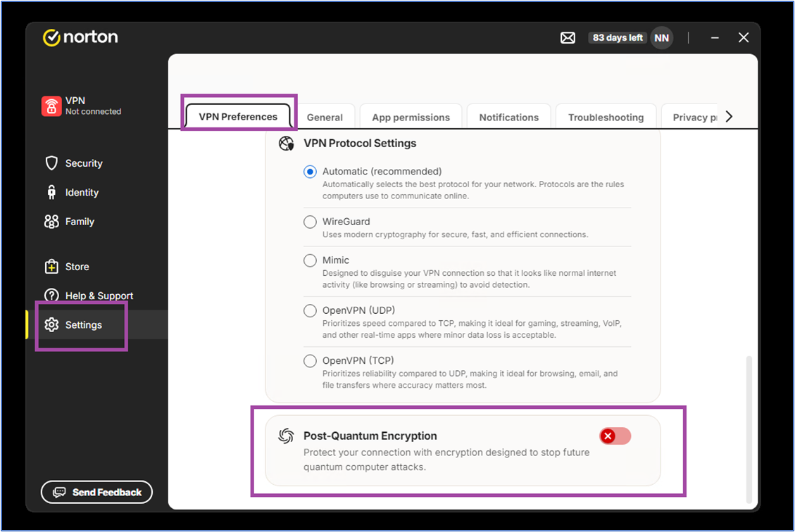Open Identity in the sidebar
The height and width of the screenshot is (532, 795).
(96, 193)
